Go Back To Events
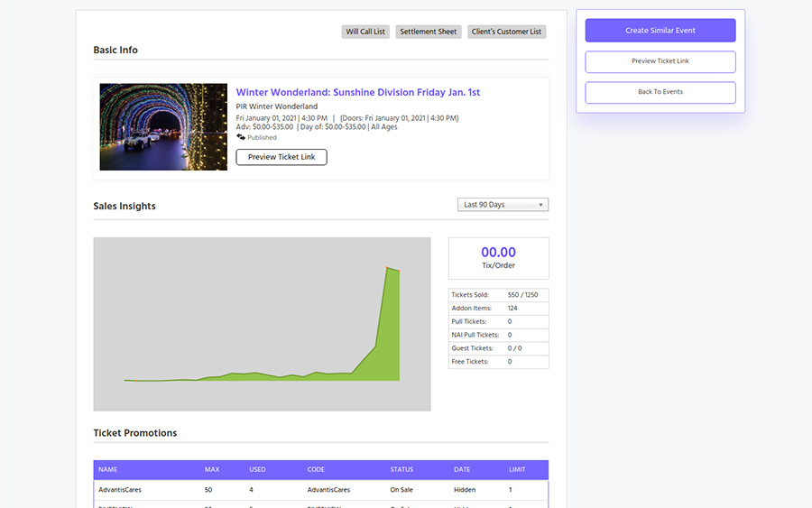The height and width of the screenshot is (508, 812). pyautogui.click(x=660, y=92)
